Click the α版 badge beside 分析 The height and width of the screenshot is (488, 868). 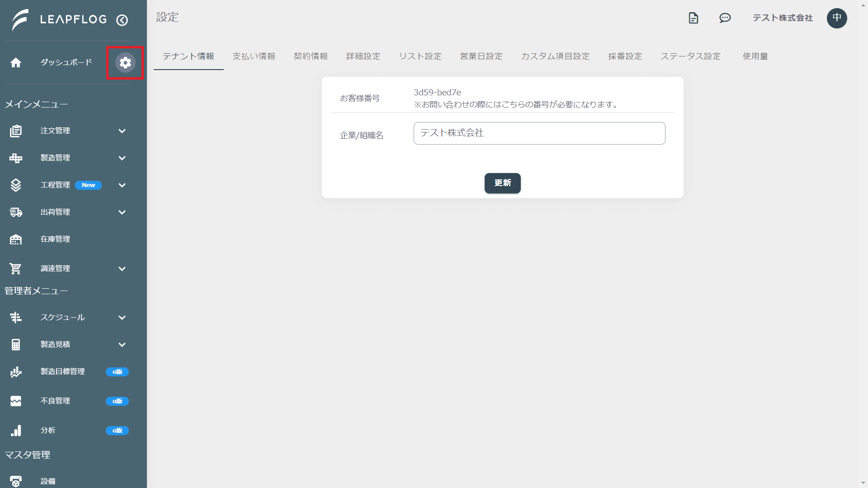pos(117,431)
